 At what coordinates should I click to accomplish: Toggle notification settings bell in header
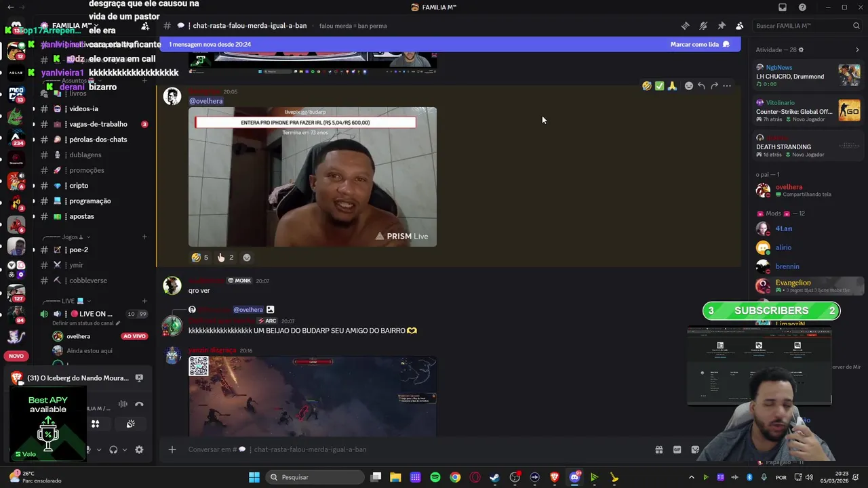coord(703,26)
